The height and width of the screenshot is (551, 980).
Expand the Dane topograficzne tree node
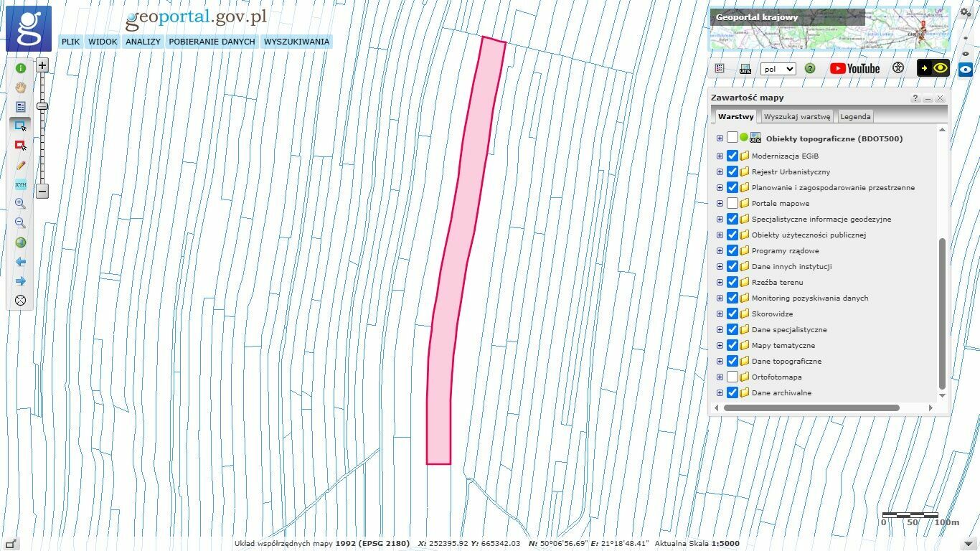point(720,361)
